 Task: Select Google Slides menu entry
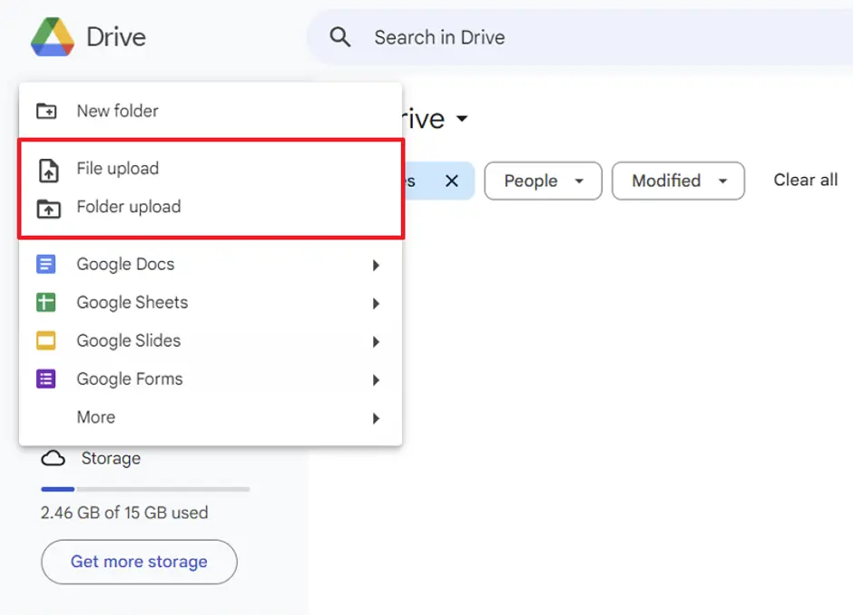pos(211,340)
